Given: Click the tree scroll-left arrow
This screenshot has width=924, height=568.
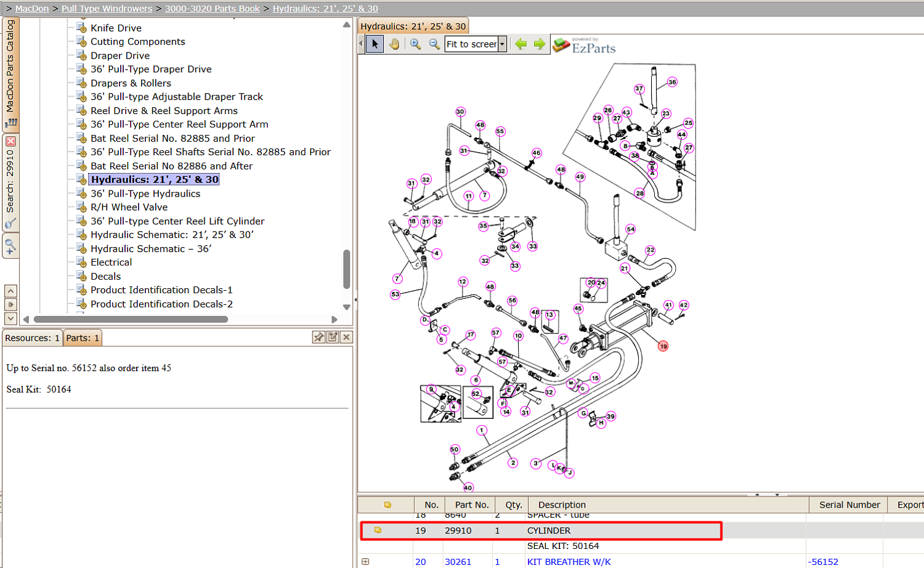Looking at the screenshot, I should point(26,319).
